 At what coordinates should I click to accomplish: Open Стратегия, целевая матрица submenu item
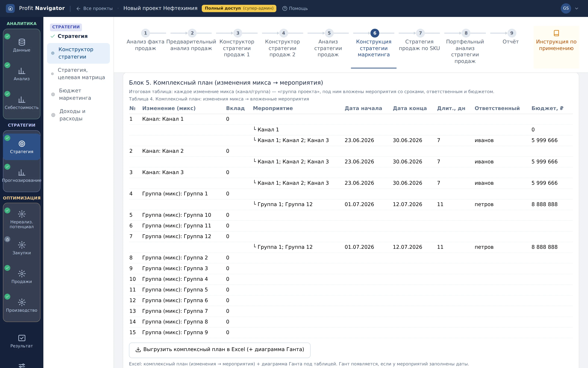tap(78, 74)
